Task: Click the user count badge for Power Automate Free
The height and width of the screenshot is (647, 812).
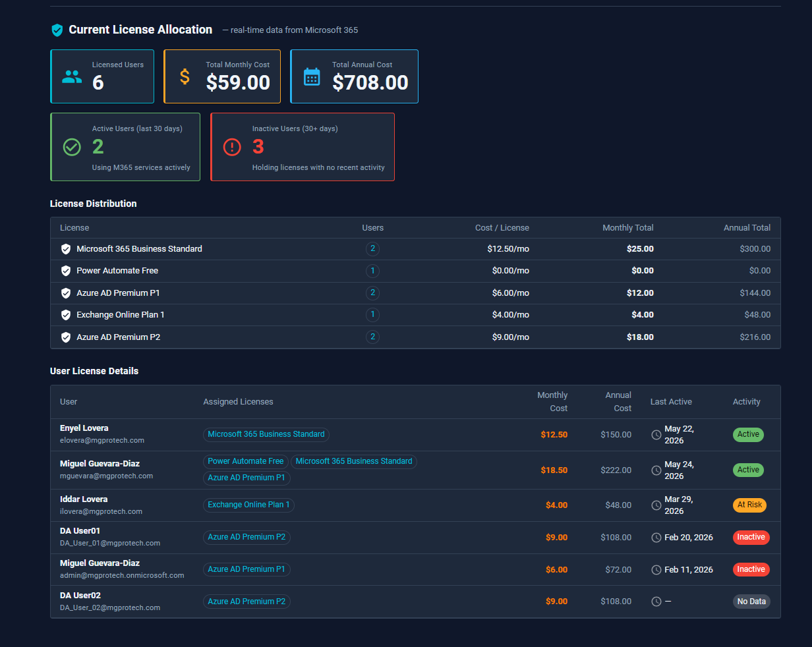Action: [372, 271]
